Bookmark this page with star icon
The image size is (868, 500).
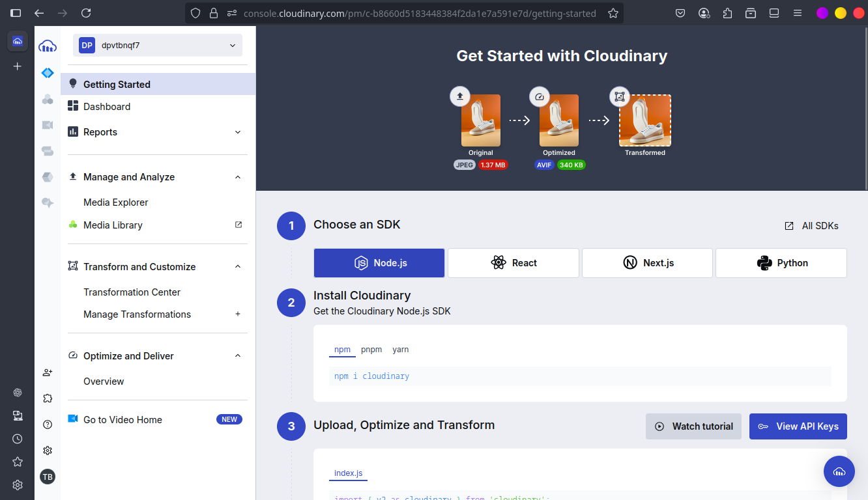pos(613,13)
